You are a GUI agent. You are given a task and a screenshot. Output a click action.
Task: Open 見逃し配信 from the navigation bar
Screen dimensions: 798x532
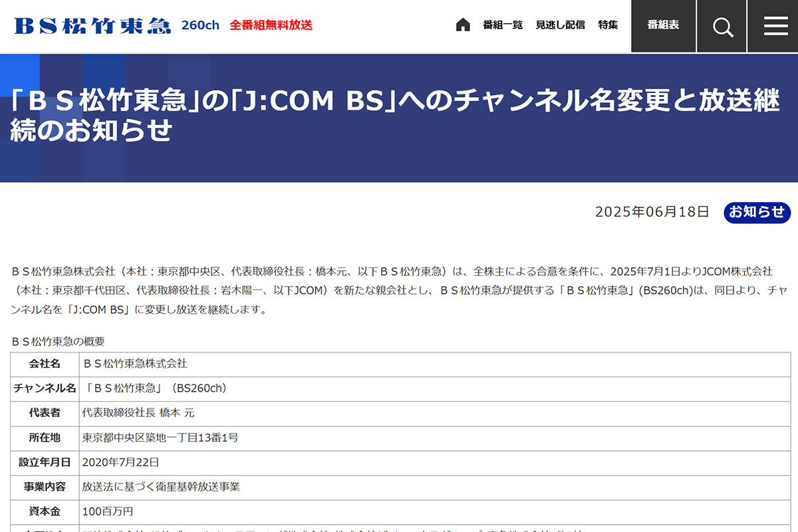click(x=560, y=25)
